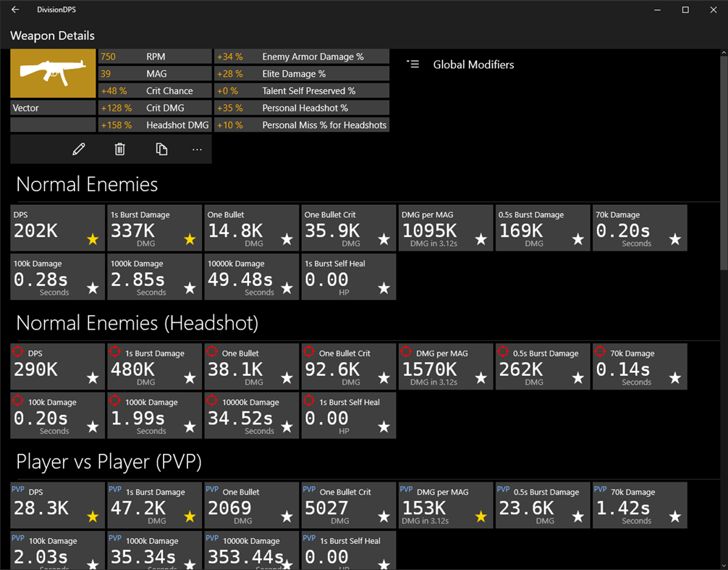Click the Weapon Details heading
728x570 pixels.
(x=51, y=35)
